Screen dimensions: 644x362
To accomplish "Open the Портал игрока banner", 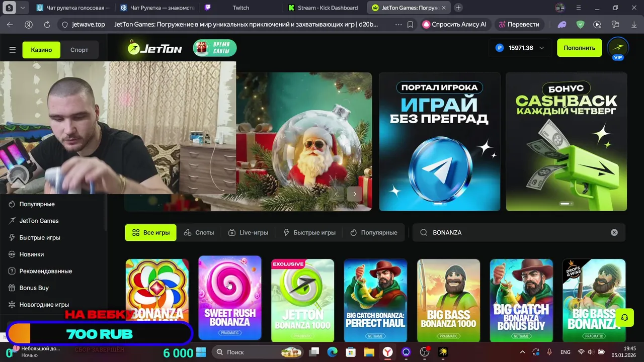I will pyautogui.click(x=439, y=141).
